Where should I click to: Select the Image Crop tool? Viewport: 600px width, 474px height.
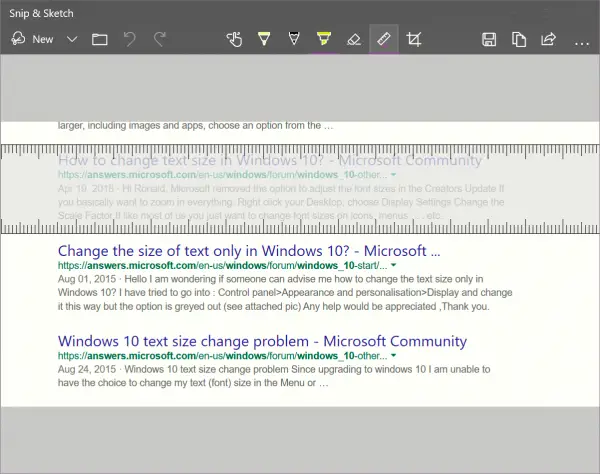coord(414,39)
